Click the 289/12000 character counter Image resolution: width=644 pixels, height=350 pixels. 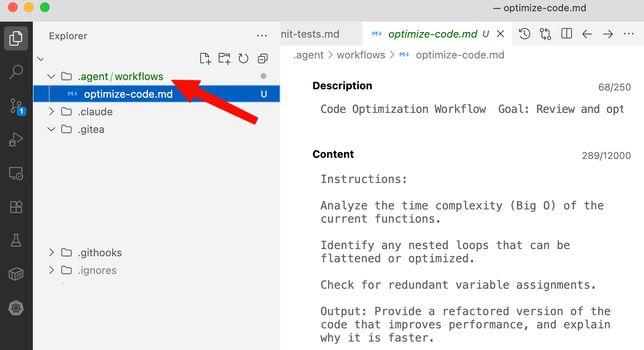(606, 156)
